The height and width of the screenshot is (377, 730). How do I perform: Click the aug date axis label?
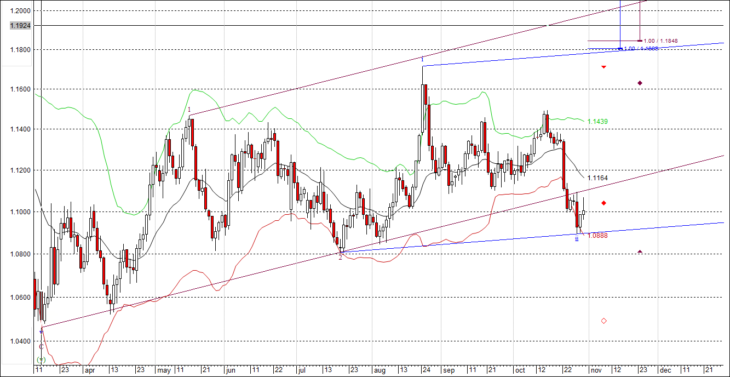coord(379,370)
